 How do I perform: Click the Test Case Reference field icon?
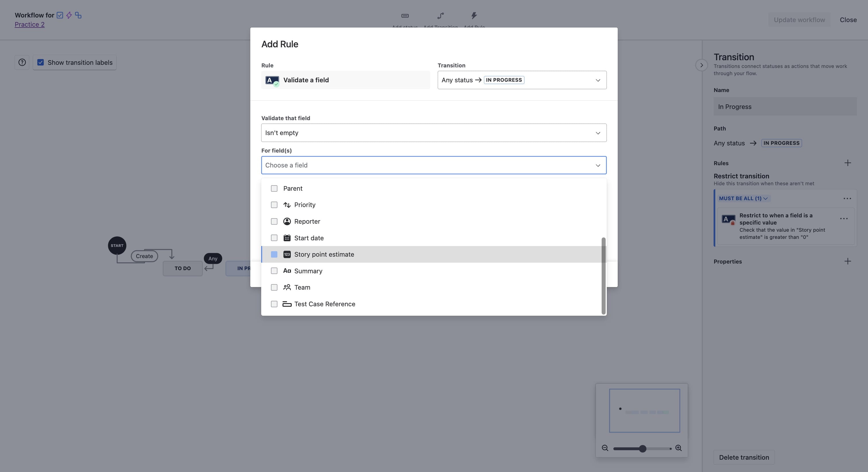coord(287,304)
